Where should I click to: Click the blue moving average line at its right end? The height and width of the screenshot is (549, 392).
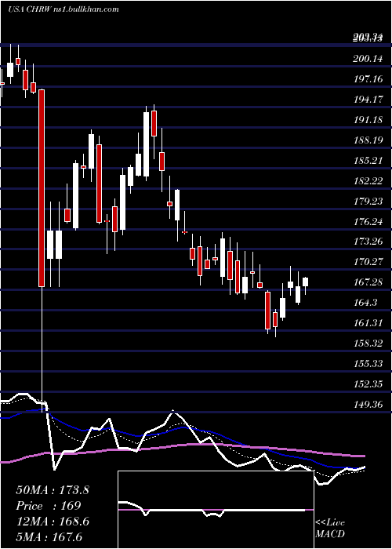pyautogui.click(x=363, y=467)
